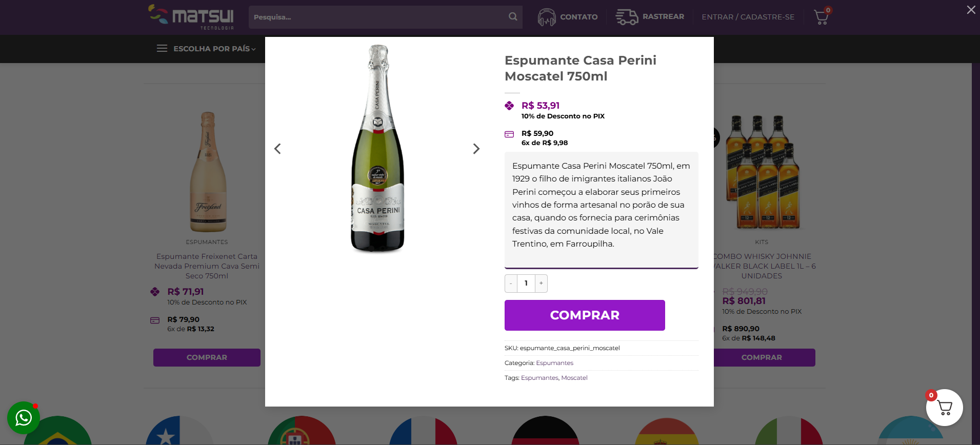Click the WhatsApp chat icon
The image size is (980, 445).
23,418
